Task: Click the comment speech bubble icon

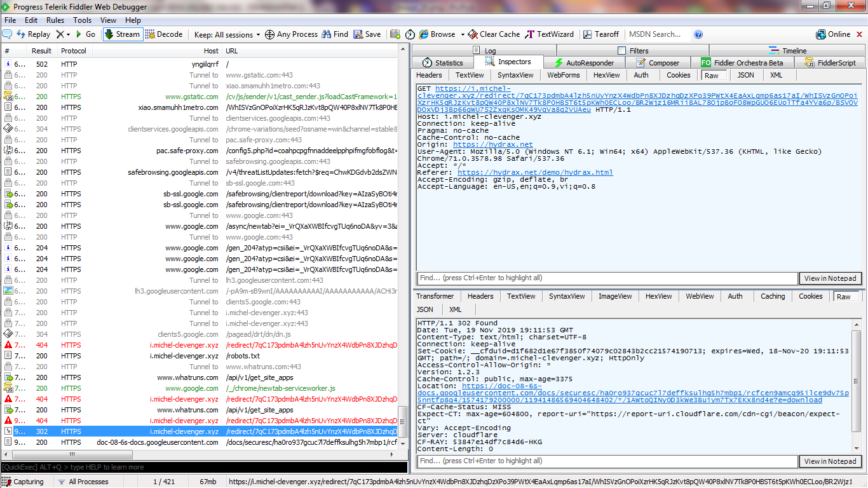Action: (x=8, y=34)
